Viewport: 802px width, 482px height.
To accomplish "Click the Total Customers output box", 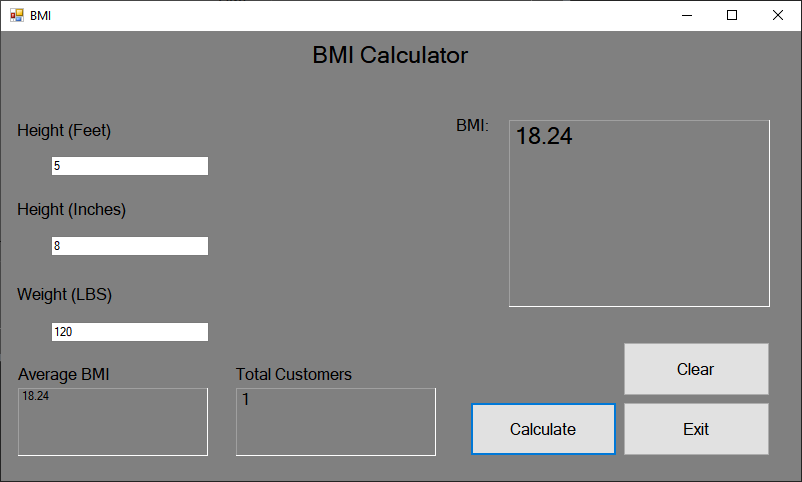I will tap(336, 422).
